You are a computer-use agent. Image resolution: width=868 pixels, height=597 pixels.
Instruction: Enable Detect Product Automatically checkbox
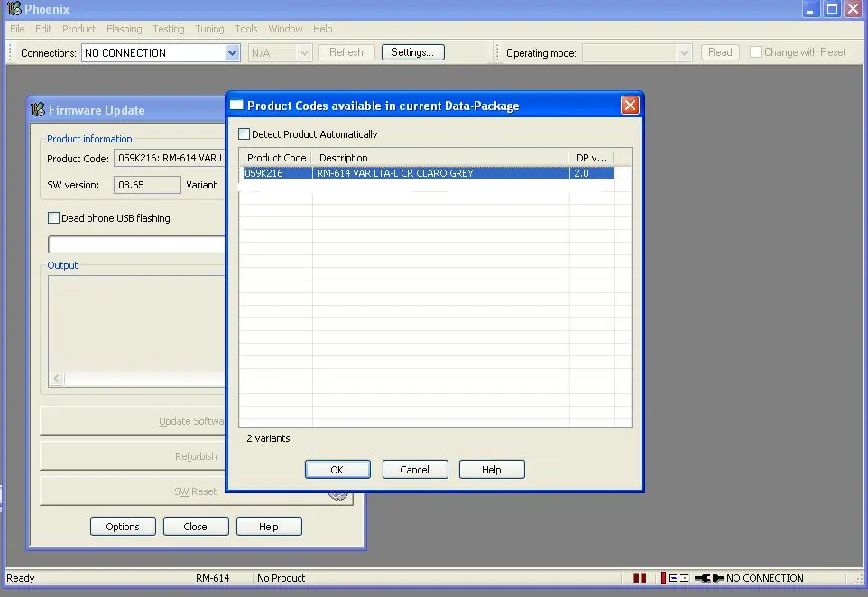click(245, 134)
